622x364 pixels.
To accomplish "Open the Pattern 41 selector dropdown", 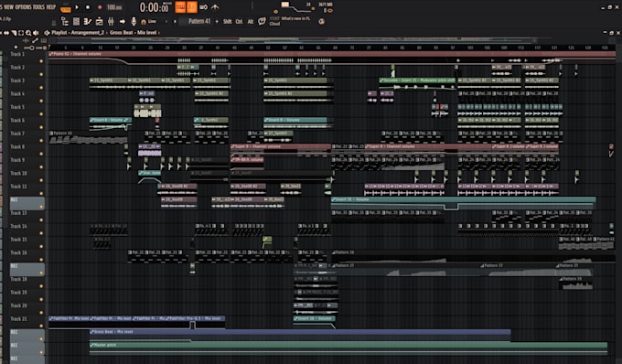I will point(199,21).
